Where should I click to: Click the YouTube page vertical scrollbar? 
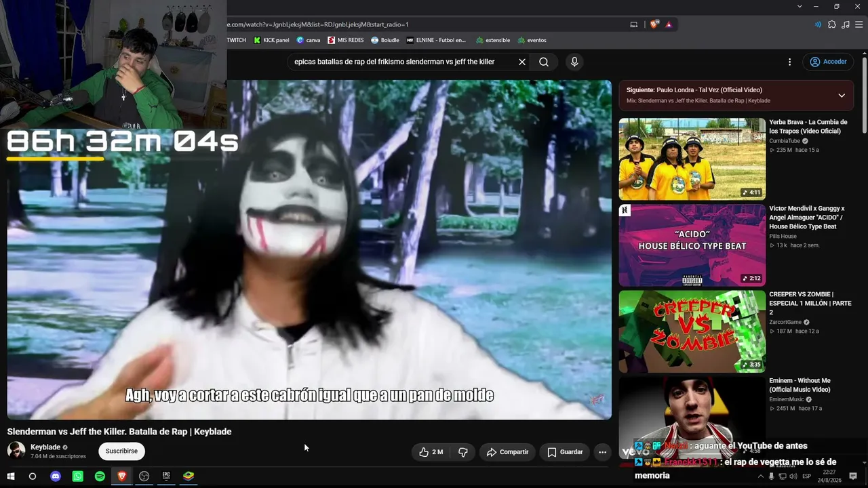point(865,95)
